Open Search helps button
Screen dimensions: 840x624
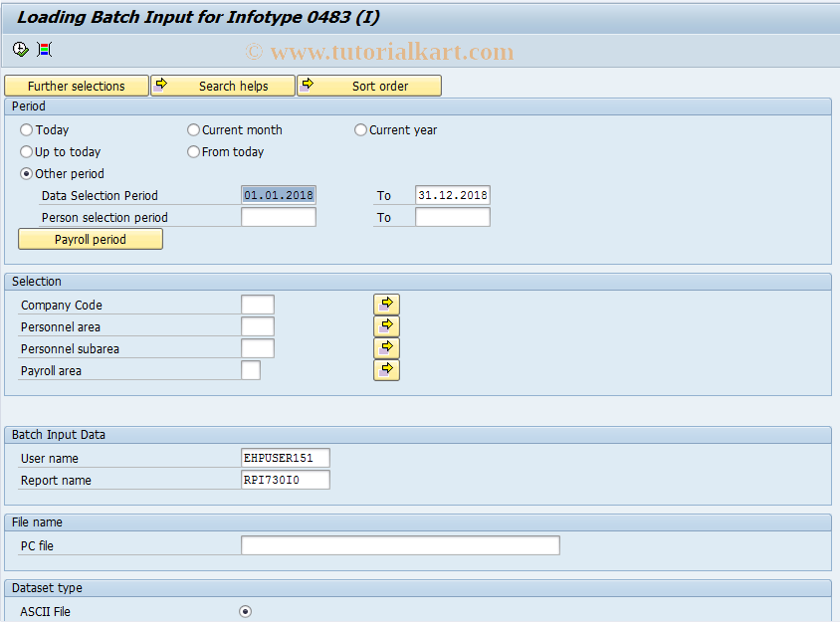pos(223,86)
